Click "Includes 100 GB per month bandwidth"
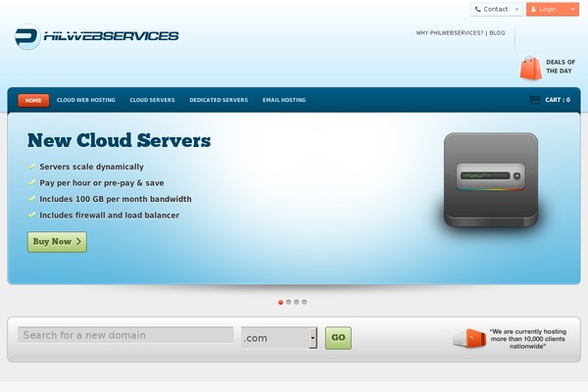This screenshot has height=392, width=588. 116,199
